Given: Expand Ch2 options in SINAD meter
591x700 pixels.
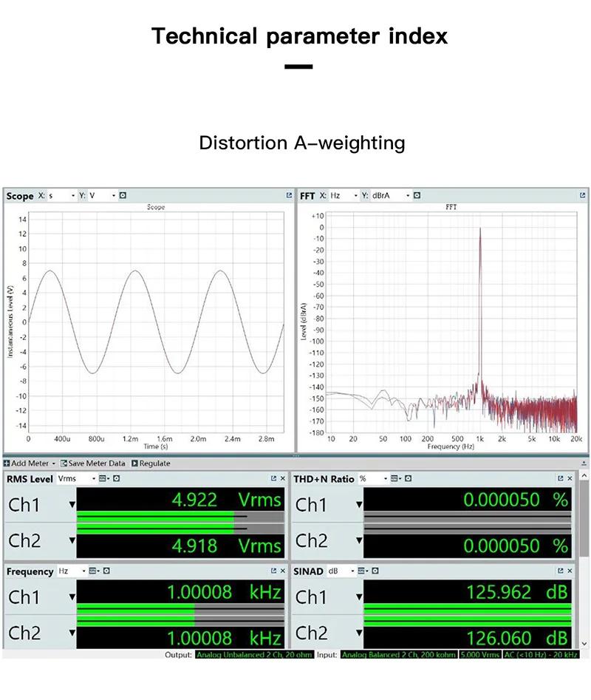Looking at the screenshot, I should coord(359,633).
